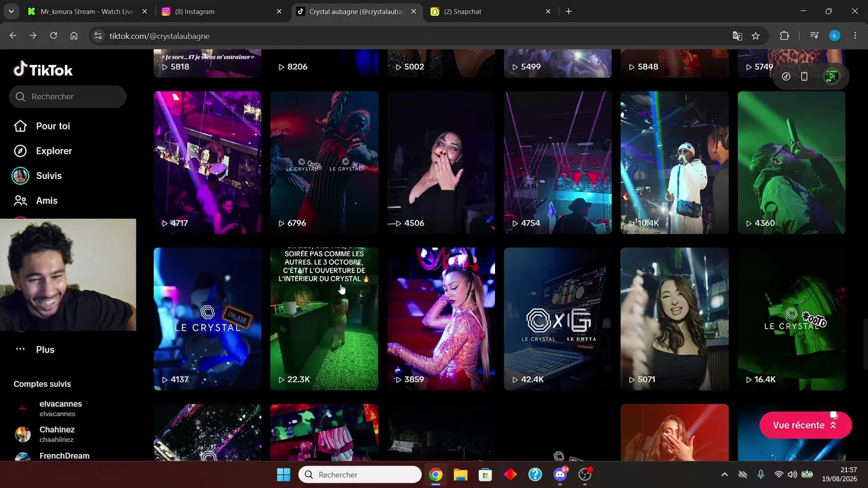Open Chrome from the taskbar

click(435, 474)
